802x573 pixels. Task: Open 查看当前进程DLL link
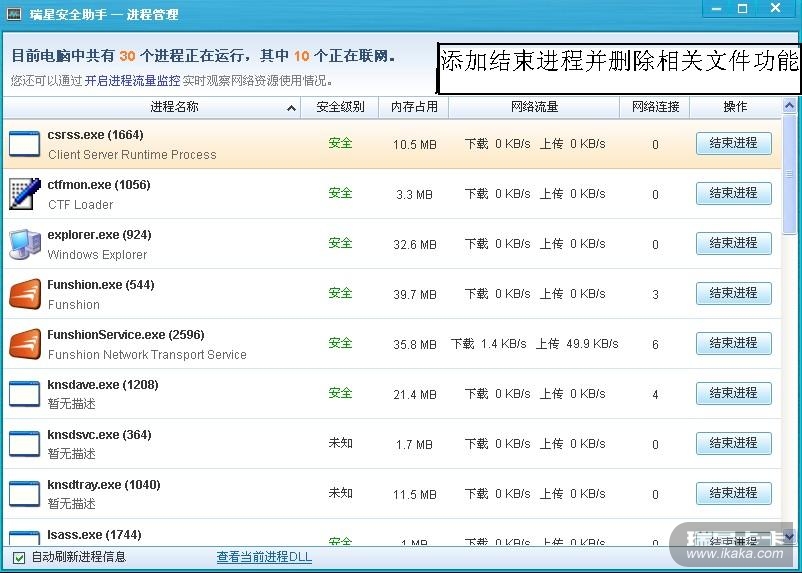pos(264,557)
